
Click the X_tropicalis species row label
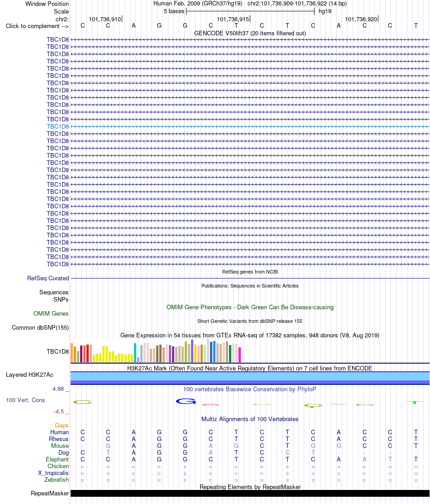pos(53,473)
